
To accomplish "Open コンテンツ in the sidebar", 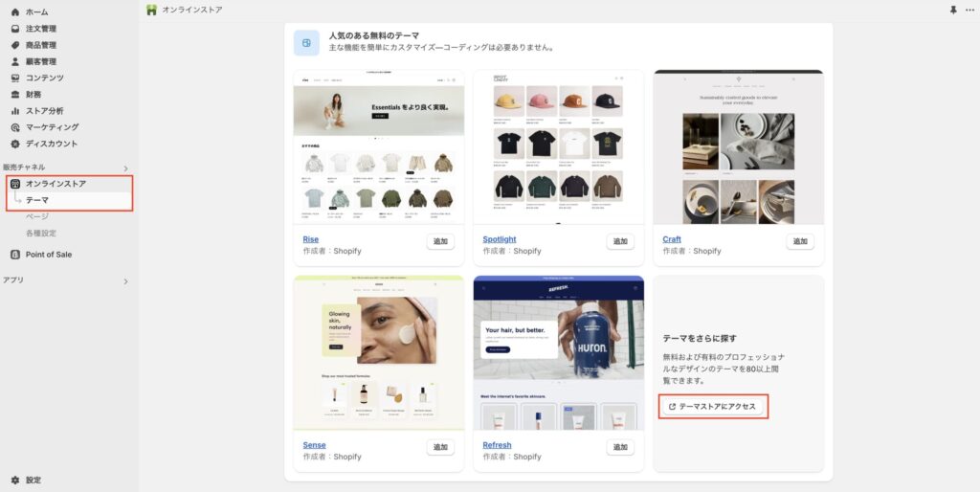I will point(44,78).
